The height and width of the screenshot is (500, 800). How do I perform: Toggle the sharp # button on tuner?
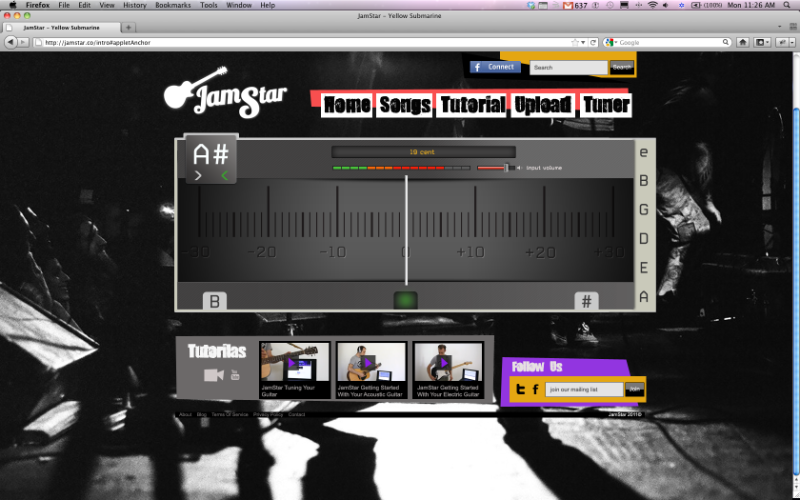[x=586, y=301]
